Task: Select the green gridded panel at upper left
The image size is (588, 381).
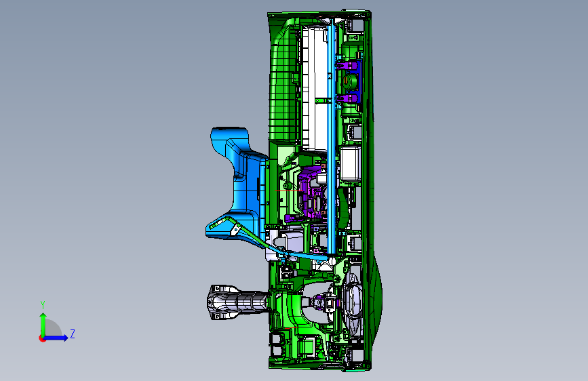Action: coord(284,84)
